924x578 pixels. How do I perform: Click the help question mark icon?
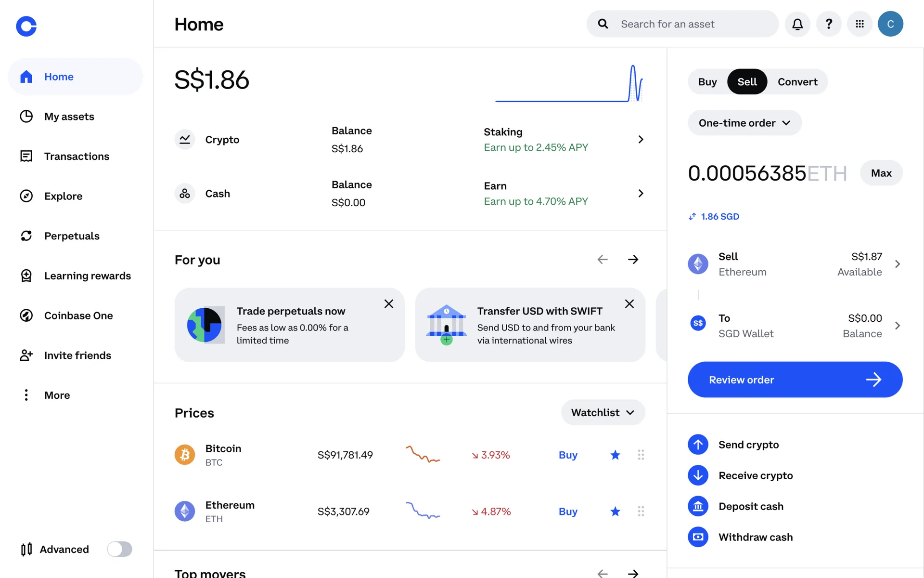(829, 24)
